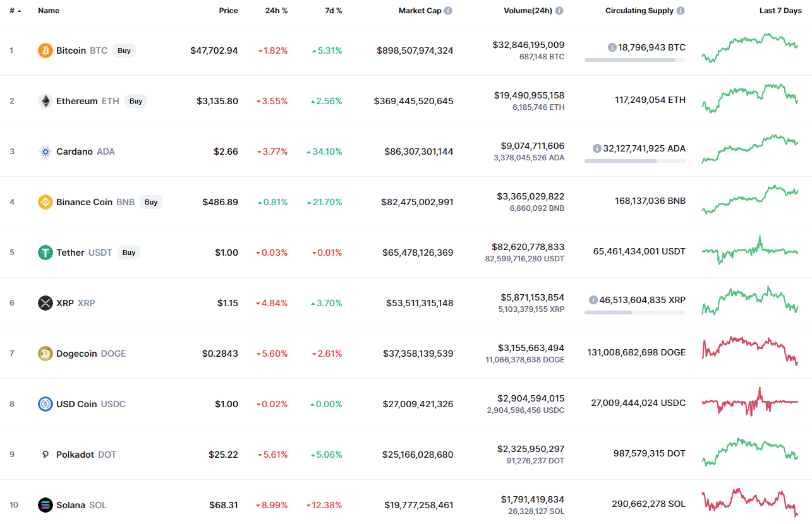Click the Binance Coin yellow logo icon
The image size is (812, 524).
(x=45, y=202)
